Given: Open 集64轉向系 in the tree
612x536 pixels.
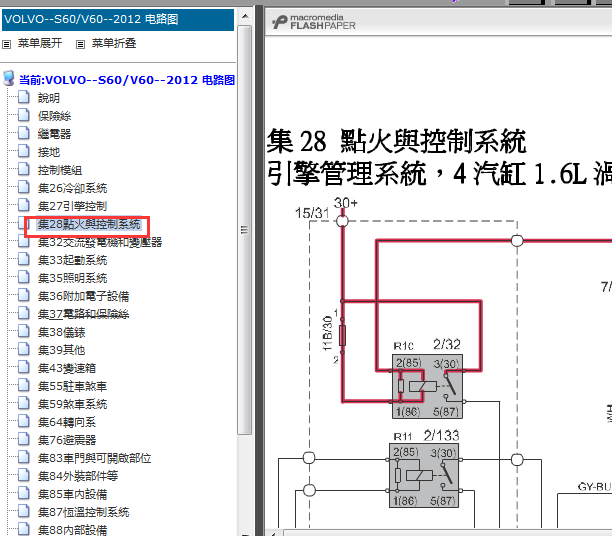Looking at the screenshot, I should tap(67, 422).
